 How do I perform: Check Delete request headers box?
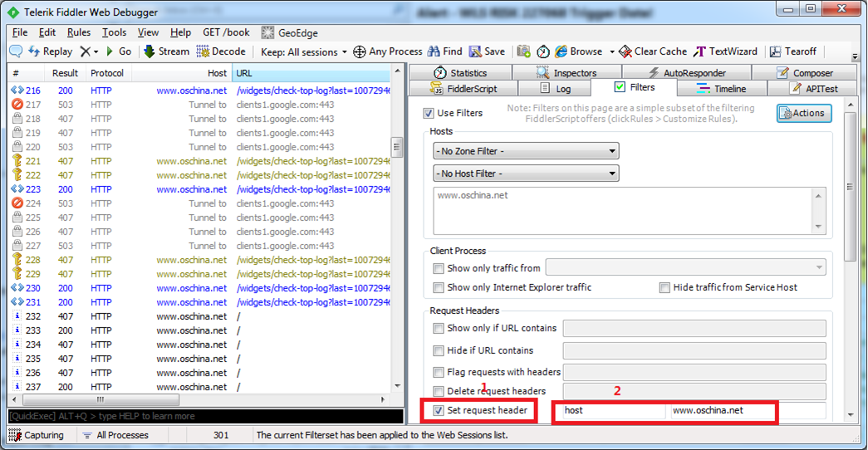(x=439, y=391)
